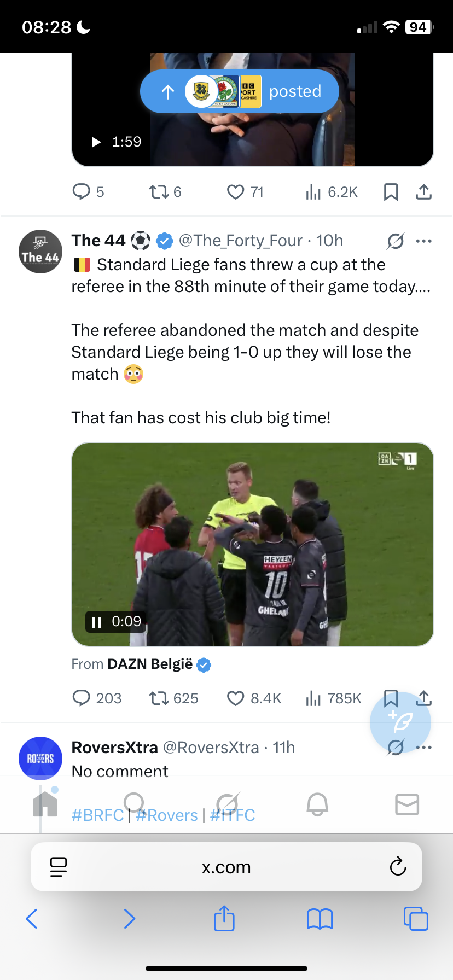Open the compose new post floating button
The image size is (453, 980).
click(400, 722)
